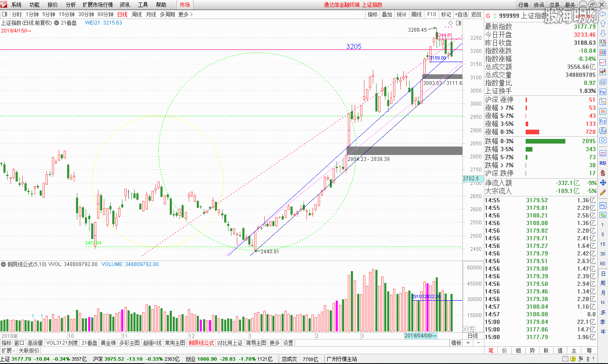Image resolution: width=608 pixels, height=364 pixels.
Task: Open dropdown next to 上证指数 chart title
Action: (x=56, y=23)
